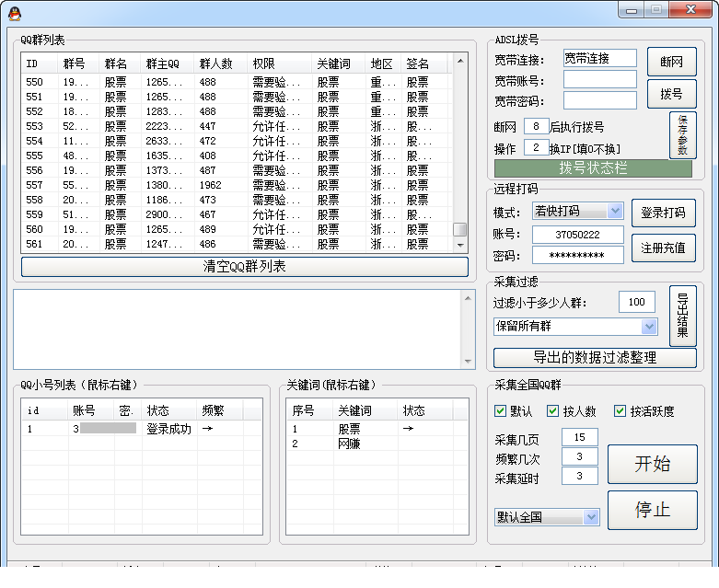The width and height of the screenshot is (719, 588).
Task: Click 账号 column header in QQ小号列表
Action: 91,410
